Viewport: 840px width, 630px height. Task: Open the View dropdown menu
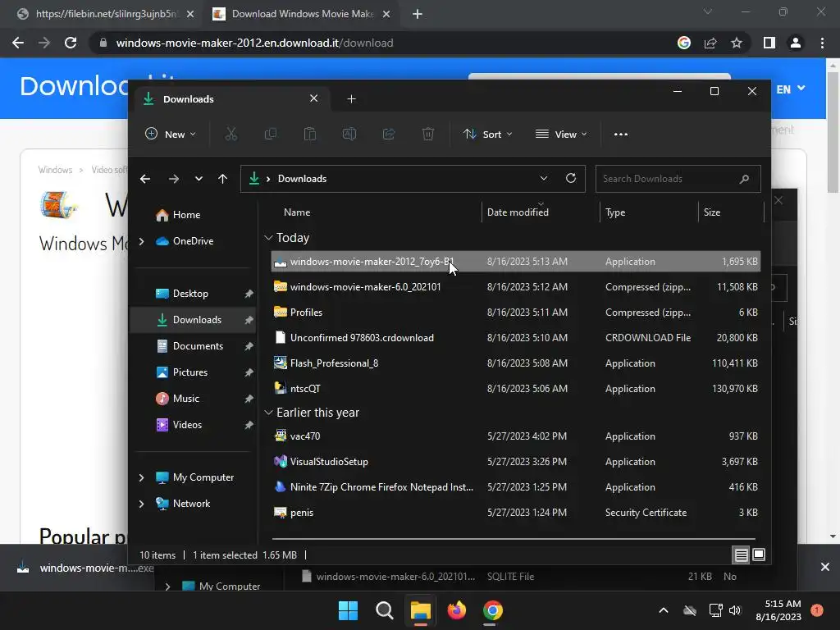click(561, 134)
